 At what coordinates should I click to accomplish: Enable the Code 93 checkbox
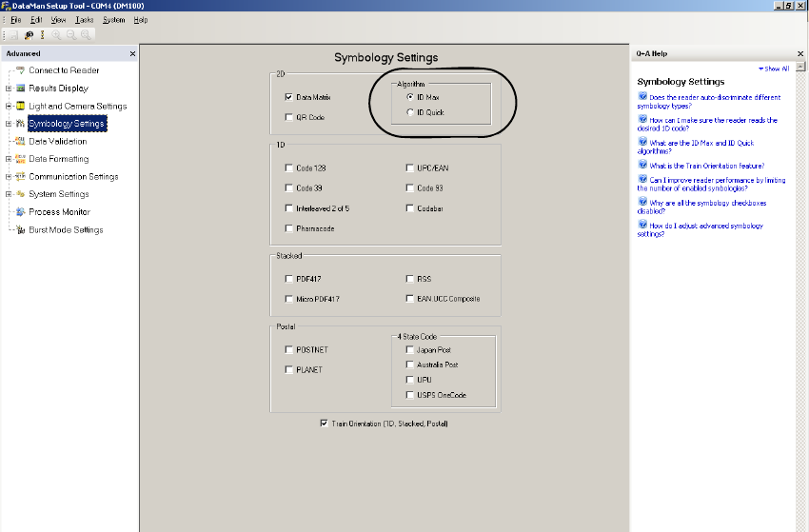pos(409,187)
